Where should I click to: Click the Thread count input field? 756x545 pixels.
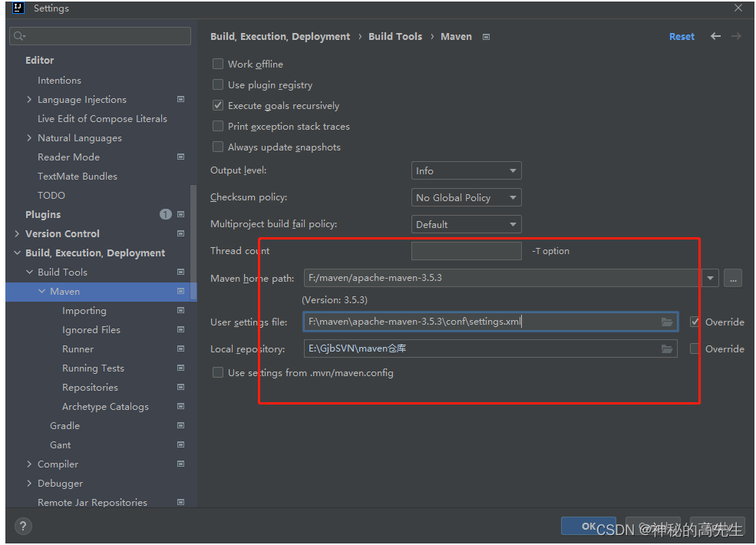pos(466,251)
